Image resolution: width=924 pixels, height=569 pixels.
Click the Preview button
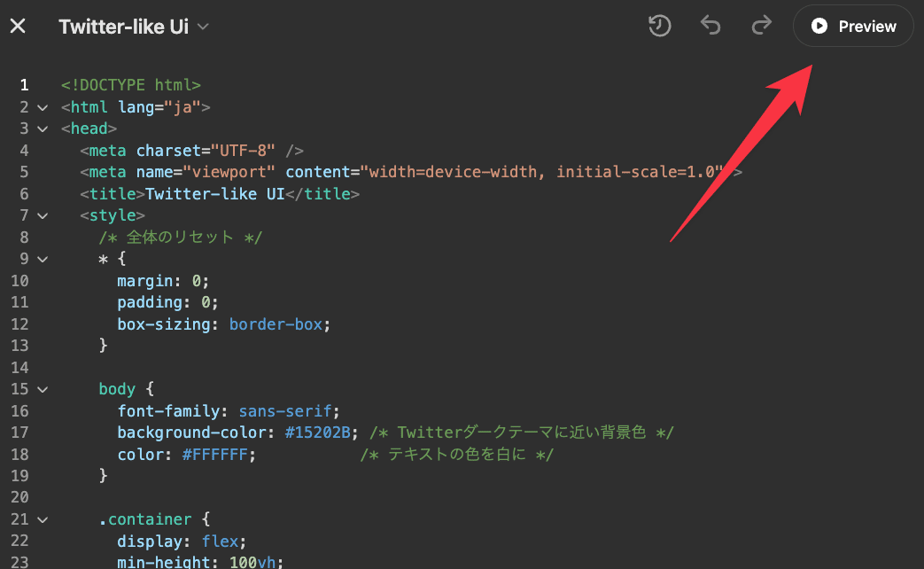point(853,27)
